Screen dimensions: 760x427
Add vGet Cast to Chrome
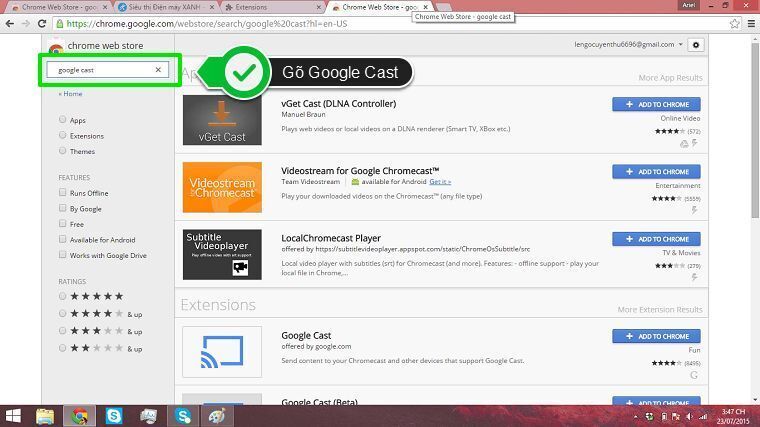point(656,104)
